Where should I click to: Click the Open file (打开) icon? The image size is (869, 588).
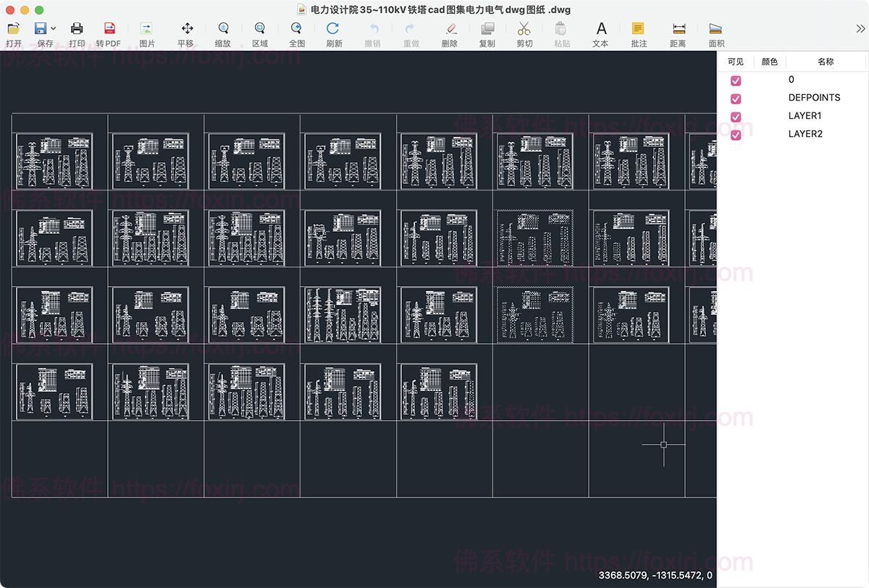click(13, 29)
